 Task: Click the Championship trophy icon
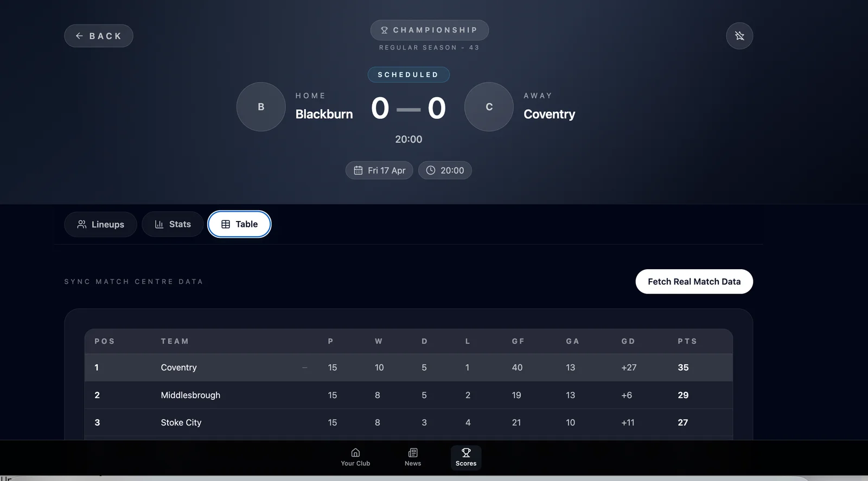pos(384,30)
